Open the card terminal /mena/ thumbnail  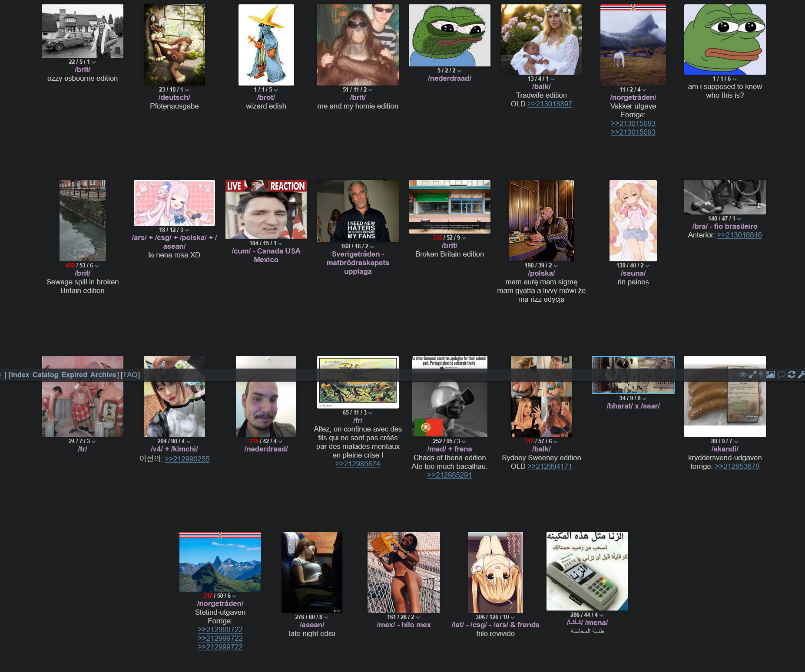(x=587, y=571)
